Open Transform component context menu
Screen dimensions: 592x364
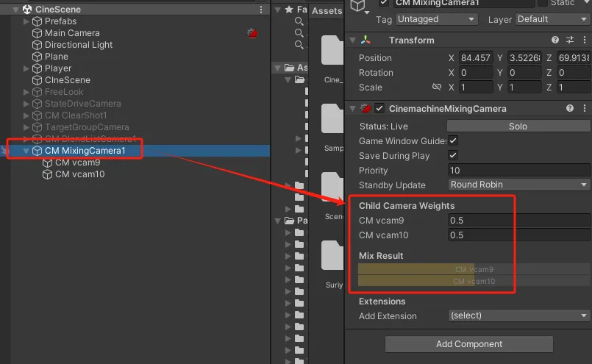pos(585,40)
